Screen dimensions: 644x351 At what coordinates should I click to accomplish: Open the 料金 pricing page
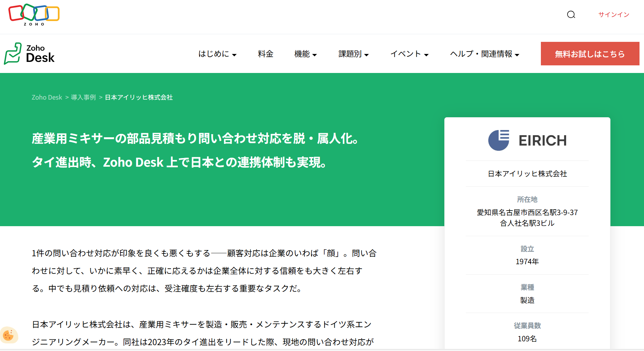(x=265, y=54)
